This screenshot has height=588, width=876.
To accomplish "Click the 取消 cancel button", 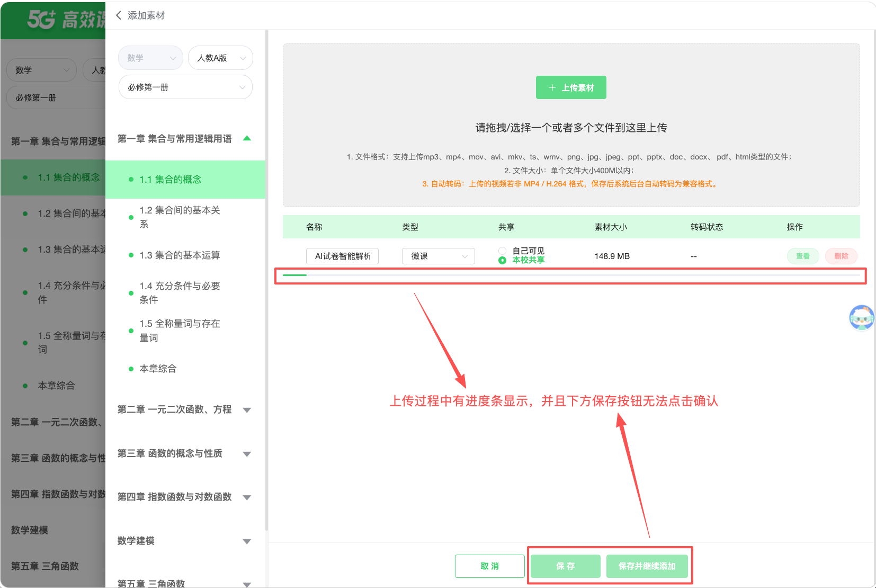I will [490, 566].
